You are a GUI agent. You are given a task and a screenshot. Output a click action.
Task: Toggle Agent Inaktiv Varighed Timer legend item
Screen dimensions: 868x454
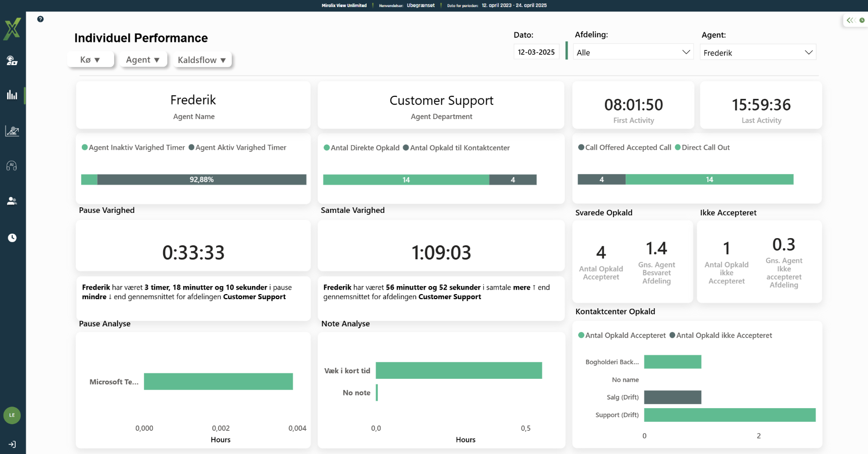tap(133, 147)
